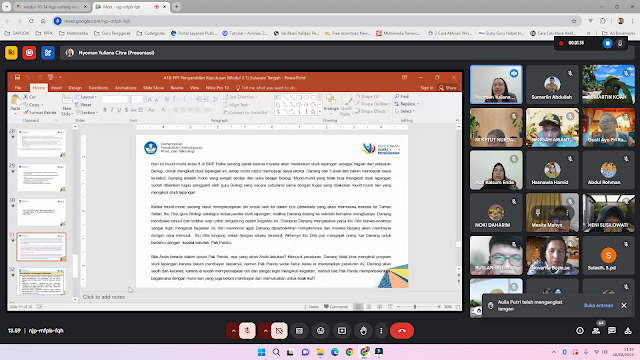Click the Share button in PowerPoint

tap(448, 88)
